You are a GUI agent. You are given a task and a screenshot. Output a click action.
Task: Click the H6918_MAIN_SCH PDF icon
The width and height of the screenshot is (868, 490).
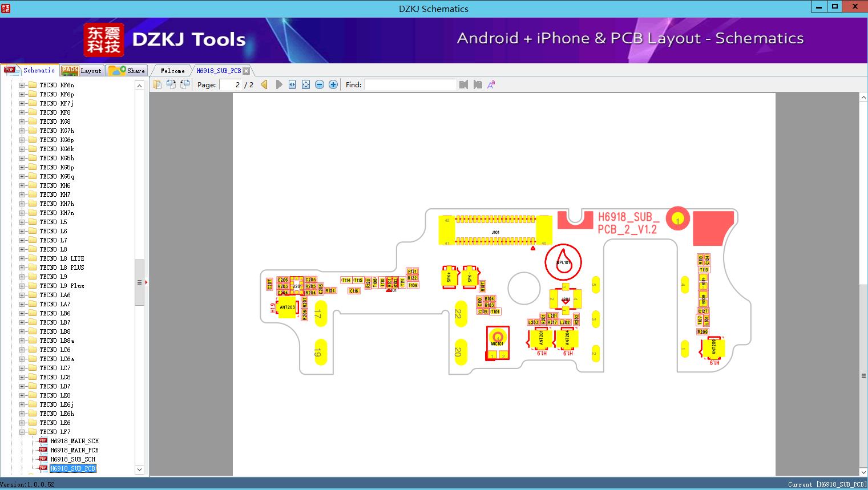coord(43,441)
